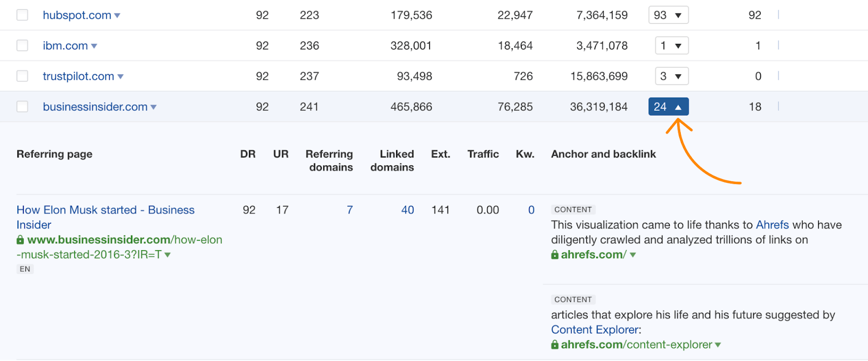Sort by the Linked domains column header
The width and height of the screenshot is (868, 361).
point(392,161)
